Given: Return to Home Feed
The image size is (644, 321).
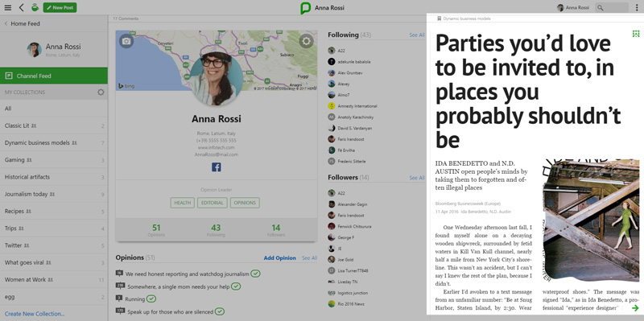Looking at the screenshot, I should pos(23,24).
